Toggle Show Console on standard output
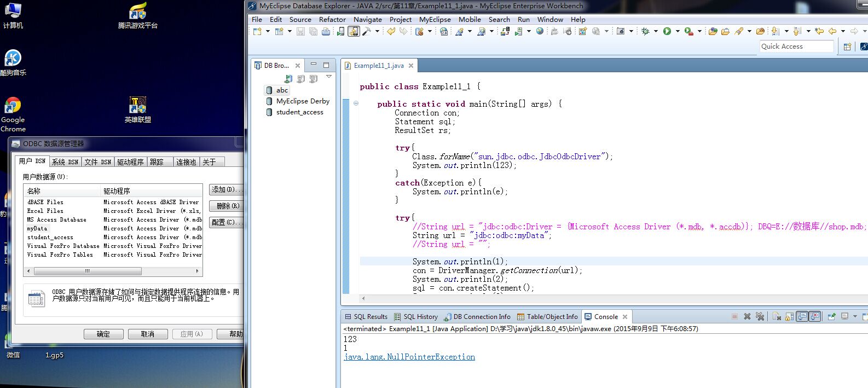868x388 pixels. [x=802, y=316]
